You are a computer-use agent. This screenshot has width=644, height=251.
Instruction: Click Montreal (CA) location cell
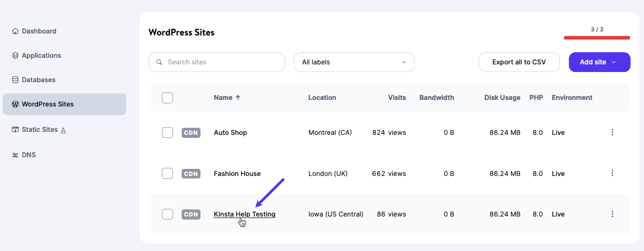coord(330,132)
